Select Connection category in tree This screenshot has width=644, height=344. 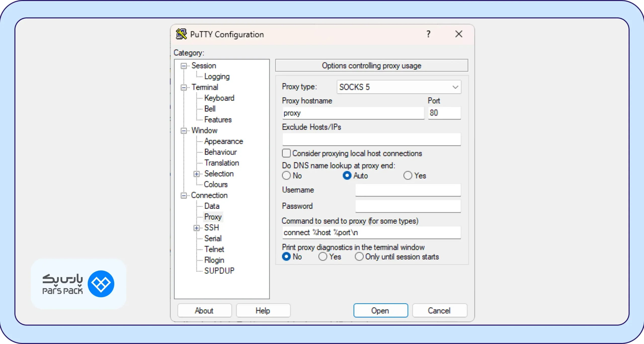(x=209, y=195)
